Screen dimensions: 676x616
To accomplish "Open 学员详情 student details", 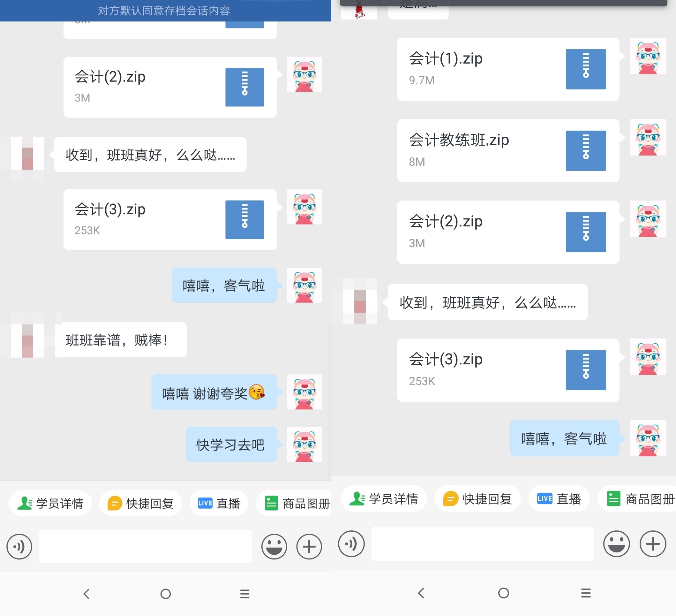I will 51,503.
